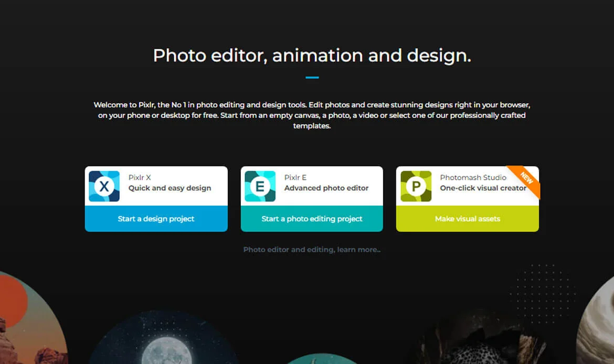
Task: Select the 'Pixlr E' card title
Action: [295, 178]
